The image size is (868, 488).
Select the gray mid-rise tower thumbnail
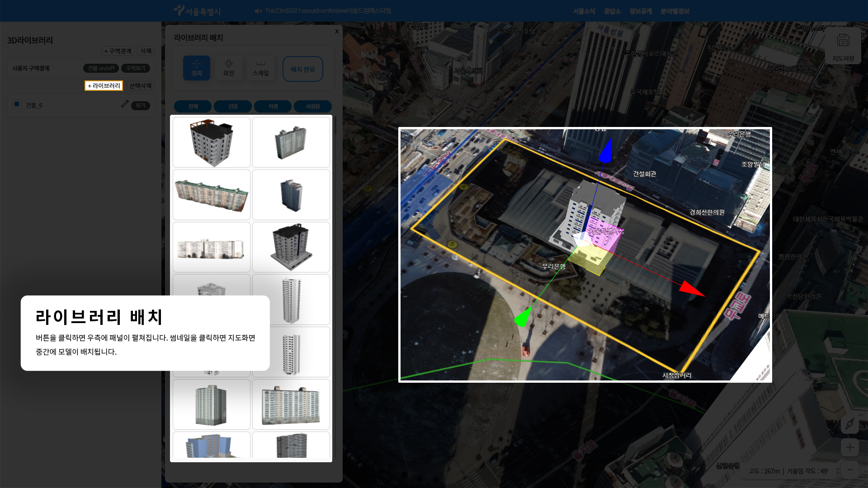coord(212,404)
